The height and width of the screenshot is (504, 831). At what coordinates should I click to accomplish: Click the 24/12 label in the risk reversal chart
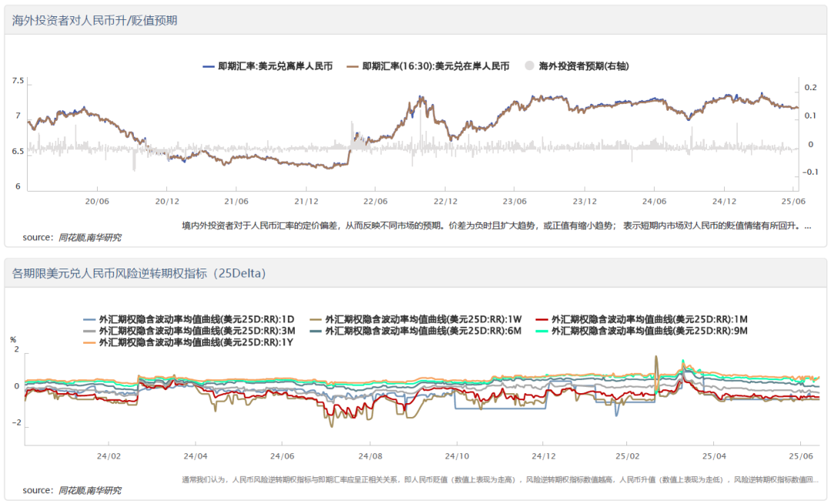pos(544,456)
